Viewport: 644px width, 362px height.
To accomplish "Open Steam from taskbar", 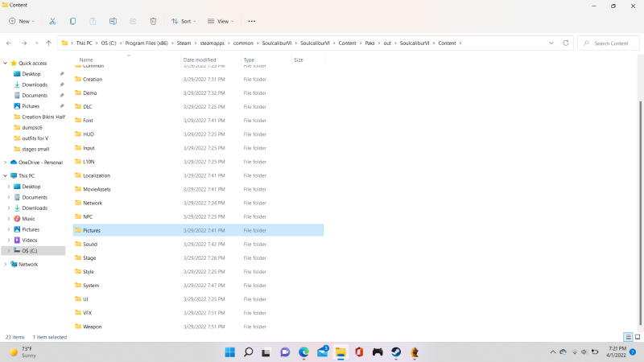I will (x=396, y=352).
